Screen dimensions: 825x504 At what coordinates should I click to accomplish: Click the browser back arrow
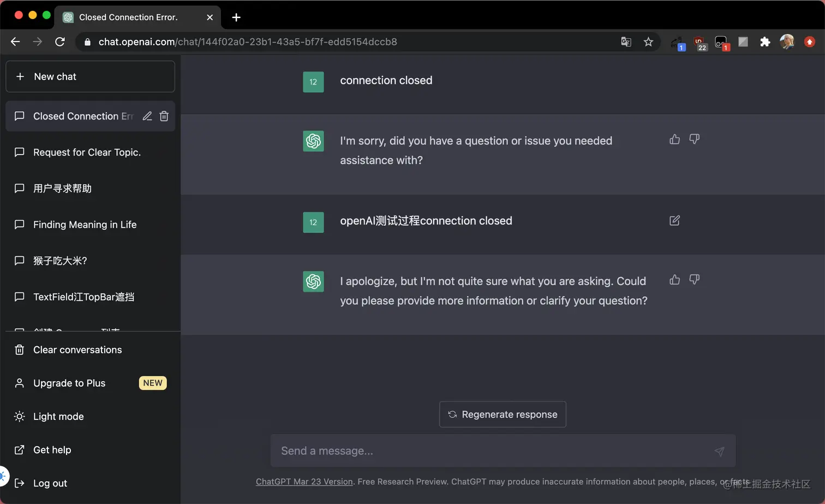coord(15,42)
